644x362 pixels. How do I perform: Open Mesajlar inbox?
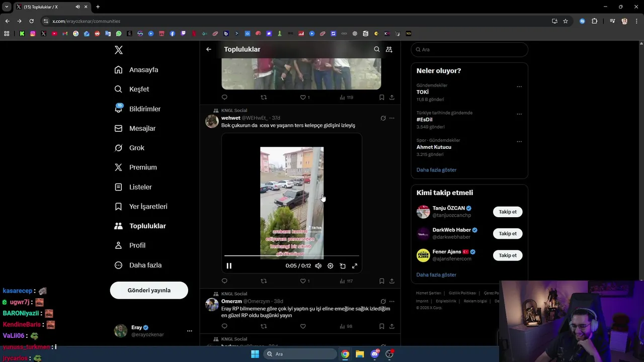point(135,128)
